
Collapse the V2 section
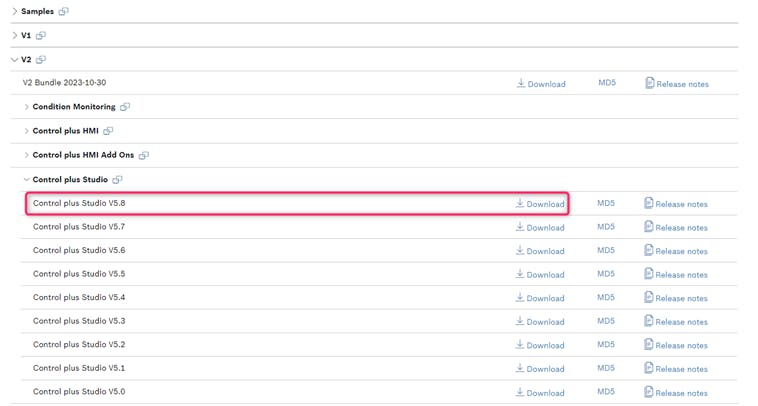click(15, 59)
